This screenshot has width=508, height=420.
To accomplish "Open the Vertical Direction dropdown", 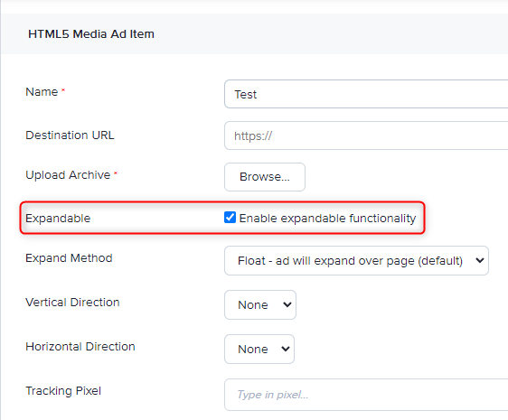I will coord(260,304).
